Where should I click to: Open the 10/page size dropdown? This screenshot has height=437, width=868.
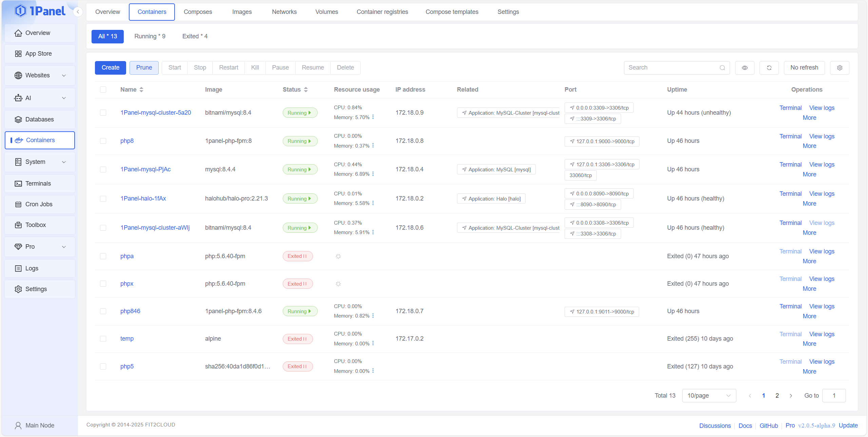click(709, 396)
